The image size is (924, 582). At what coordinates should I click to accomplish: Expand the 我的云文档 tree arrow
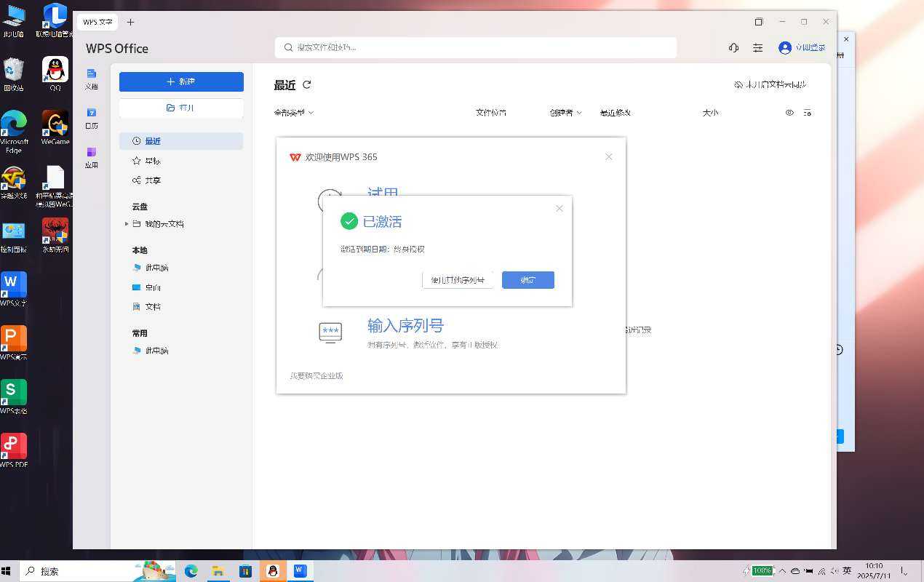[x=127, y=224]
